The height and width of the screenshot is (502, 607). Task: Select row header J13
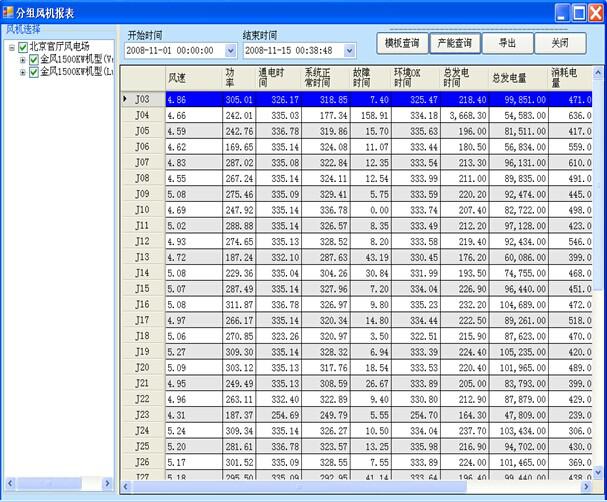(143, 257)
